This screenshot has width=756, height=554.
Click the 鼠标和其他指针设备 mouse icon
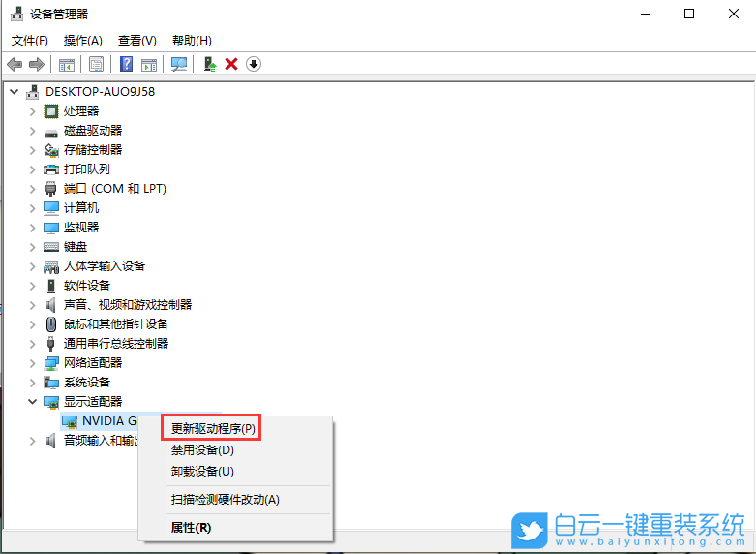pyautogui.click(x=51, y=324)
